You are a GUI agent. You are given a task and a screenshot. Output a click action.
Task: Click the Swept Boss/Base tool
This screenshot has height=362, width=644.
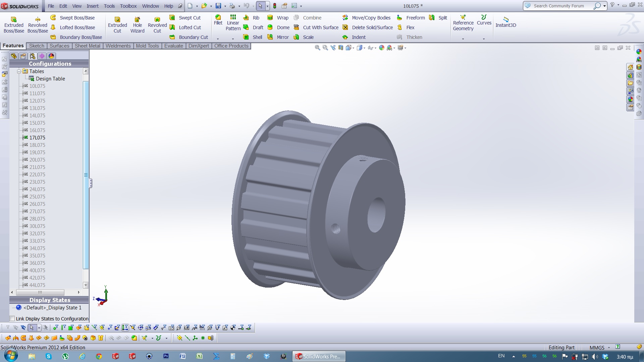coord(73,18)
